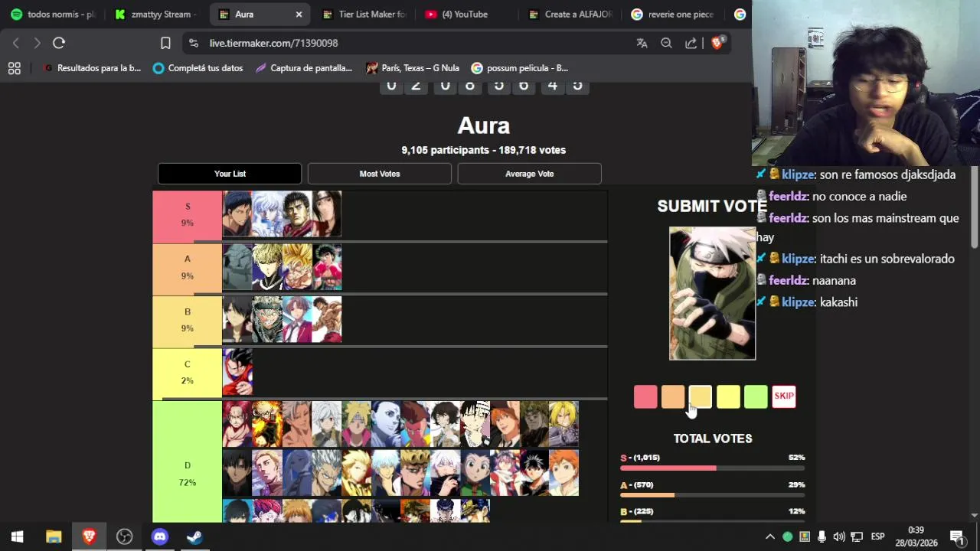Switch to the '(4) YouTube' tab

(x=465, y=14)
